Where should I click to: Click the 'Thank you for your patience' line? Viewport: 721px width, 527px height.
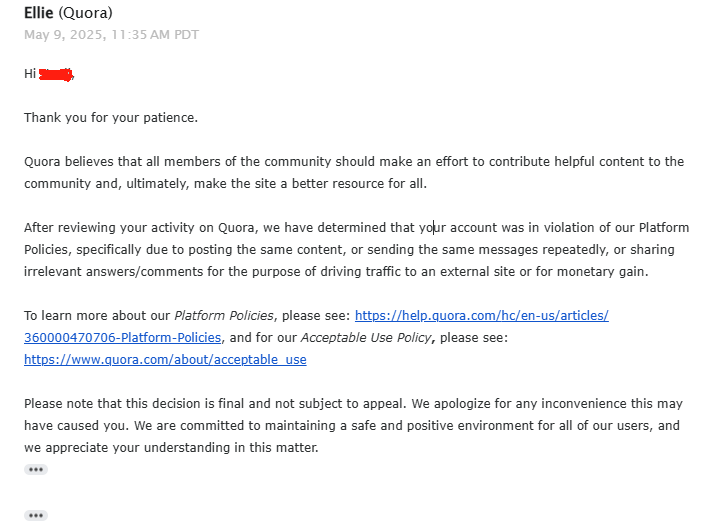[x=111, y=118]
